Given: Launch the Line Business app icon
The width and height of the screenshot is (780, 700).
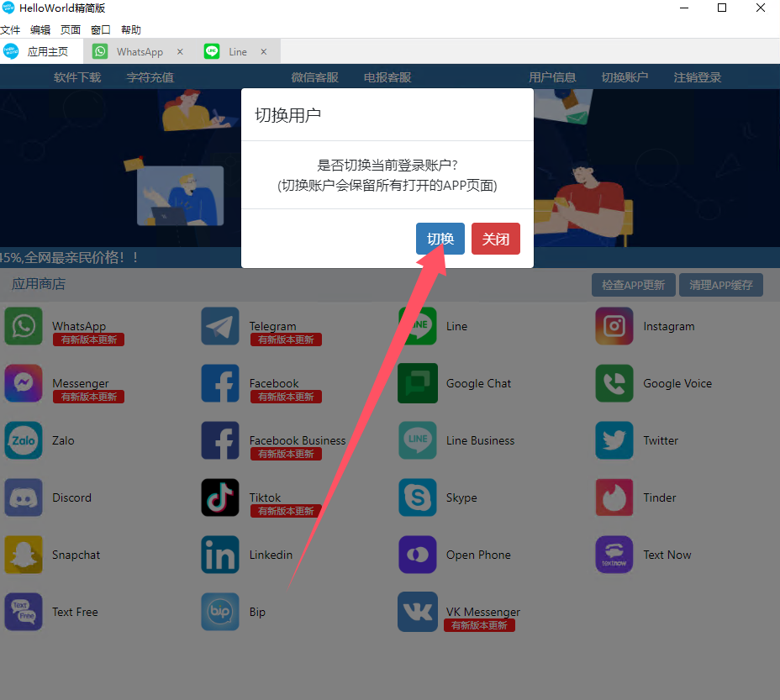Looking at the screenshot, I should 418,441.
